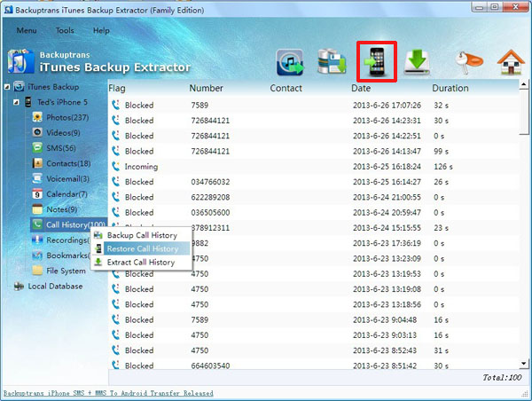The height and width of the screenshot is (401, 532).
Task: Click the green extract download toolbar icon
Action: tap(418, 62)
